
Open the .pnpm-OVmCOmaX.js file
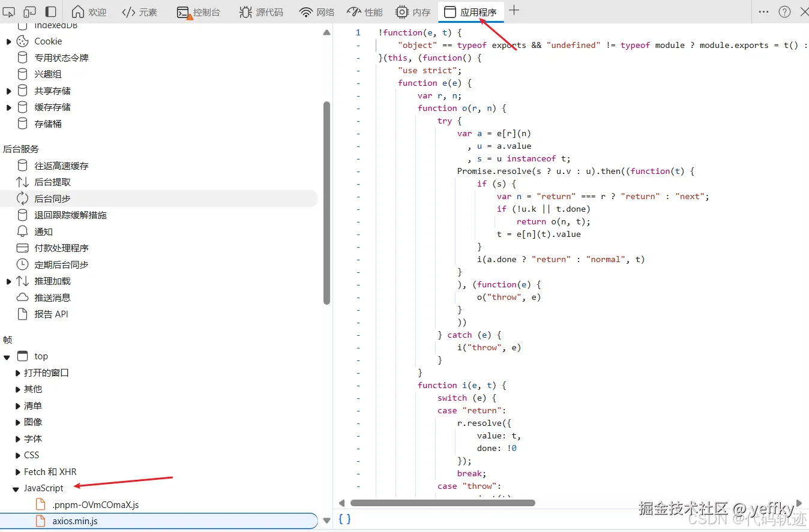tap(95, 505)
